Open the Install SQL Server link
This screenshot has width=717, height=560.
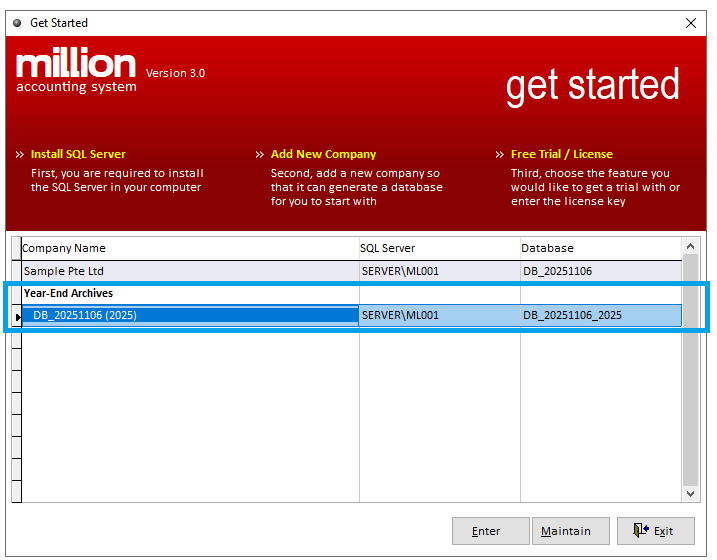tap(78, 154)
